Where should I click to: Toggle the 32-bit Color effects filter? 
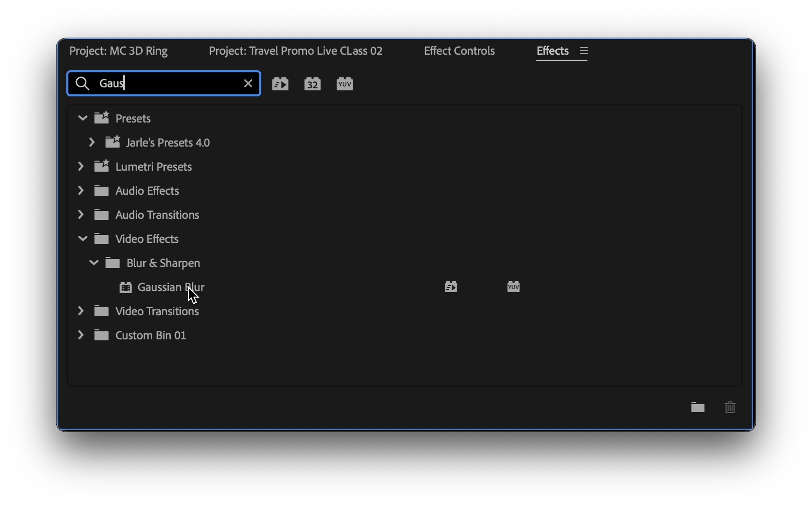(313, 84)
